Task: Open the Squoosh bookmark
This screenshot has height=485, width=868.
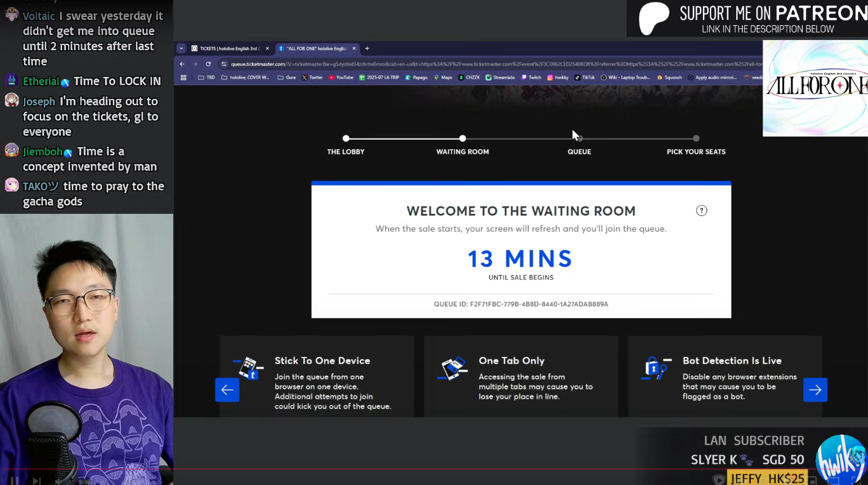Action: [669, 77]
